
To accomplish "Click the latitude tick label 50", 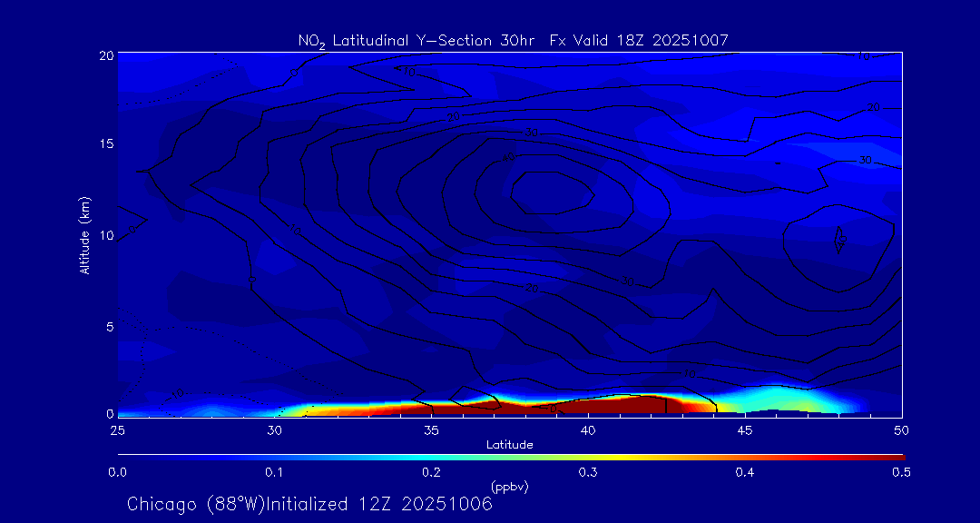I will tap(902, 429).
